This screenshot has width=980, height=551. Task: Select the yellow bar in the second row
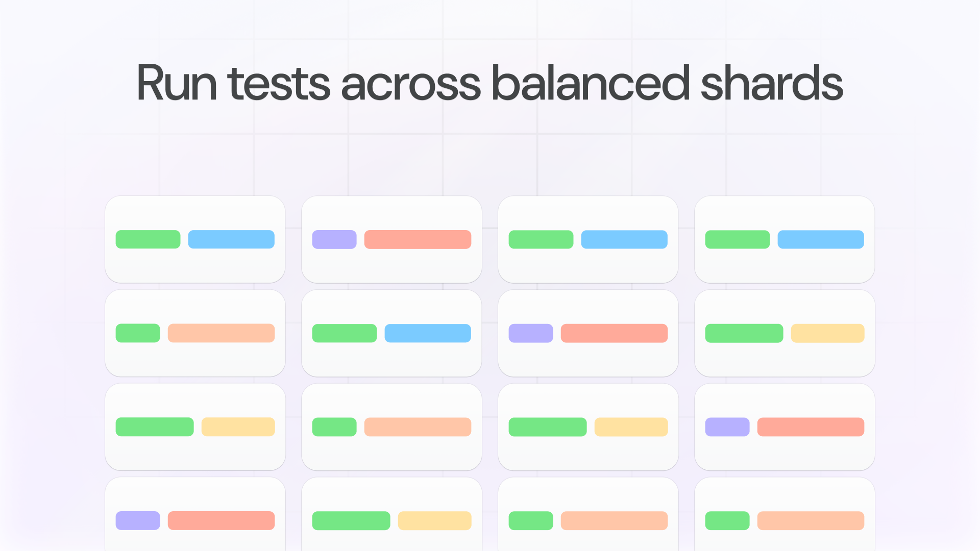click(827, 333)
